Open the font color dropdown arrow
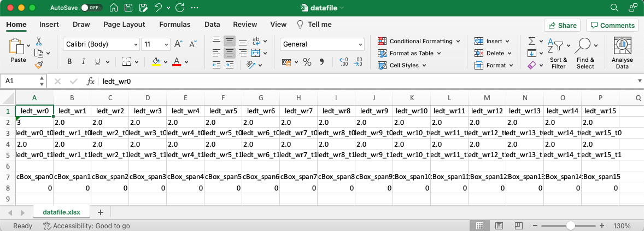Image resolution: width=644 pixels, height=231 pixels. pos(186,62)
